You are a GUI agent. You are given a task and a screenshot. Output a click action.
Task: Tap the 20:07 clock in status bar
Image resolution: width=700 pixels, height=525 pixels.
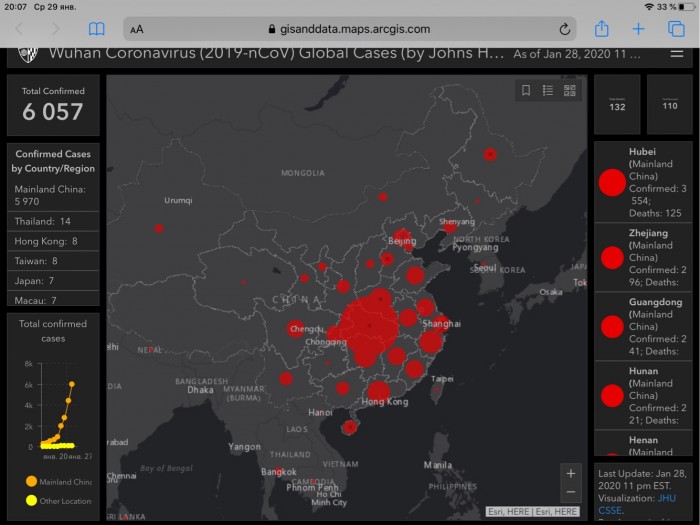(x=16, y=7)
